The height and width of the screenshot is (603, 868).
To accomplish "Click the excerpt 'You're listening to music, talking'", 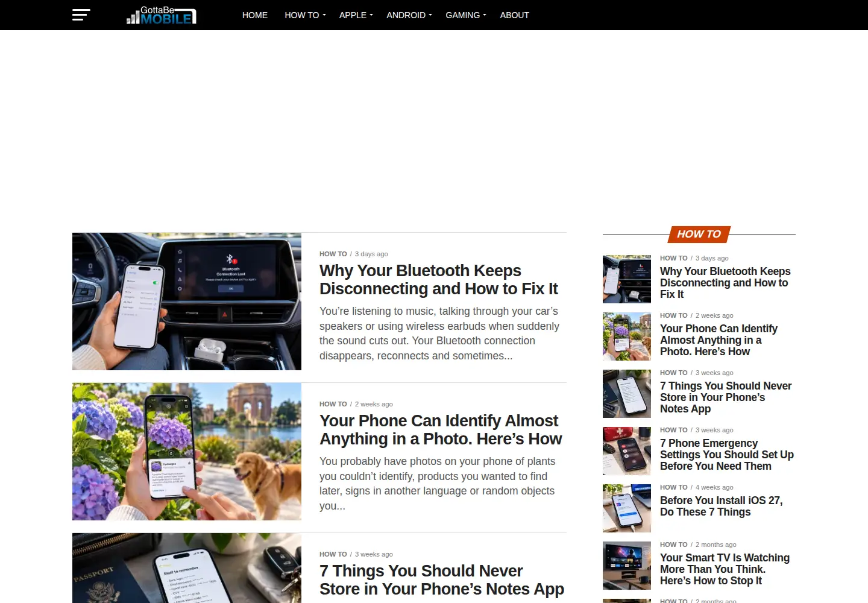I will [439, 333].
